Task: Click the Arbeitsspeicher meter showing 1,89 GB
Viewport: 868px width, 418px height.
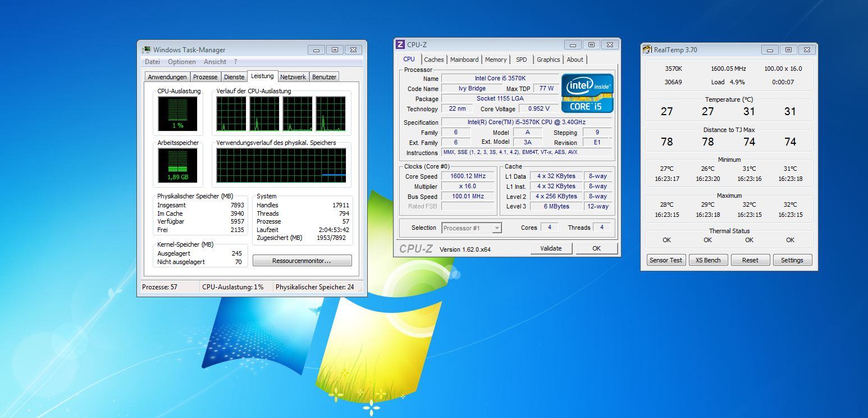Action: (178, 166)
